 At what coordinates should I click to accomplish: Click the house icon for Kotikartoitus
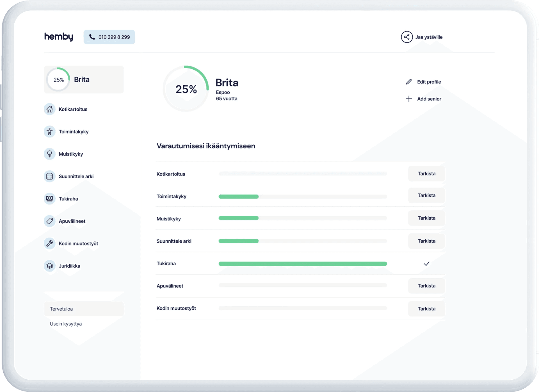[50, 109]
